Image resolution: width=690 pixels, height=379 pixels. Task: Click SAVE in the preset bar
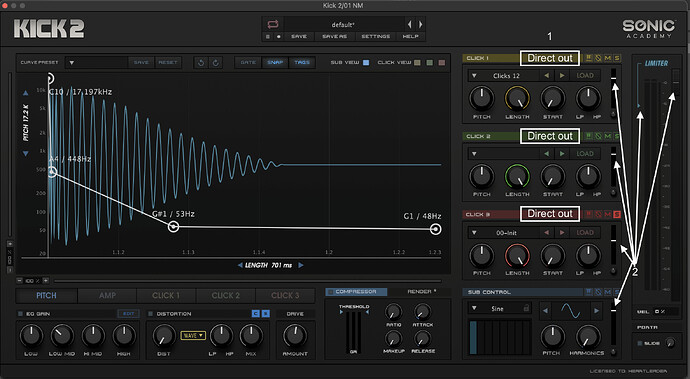[299, 37]
